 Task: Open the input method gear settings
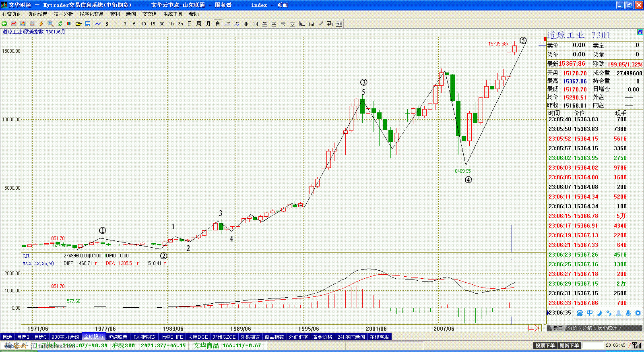(x=638, y=313)
